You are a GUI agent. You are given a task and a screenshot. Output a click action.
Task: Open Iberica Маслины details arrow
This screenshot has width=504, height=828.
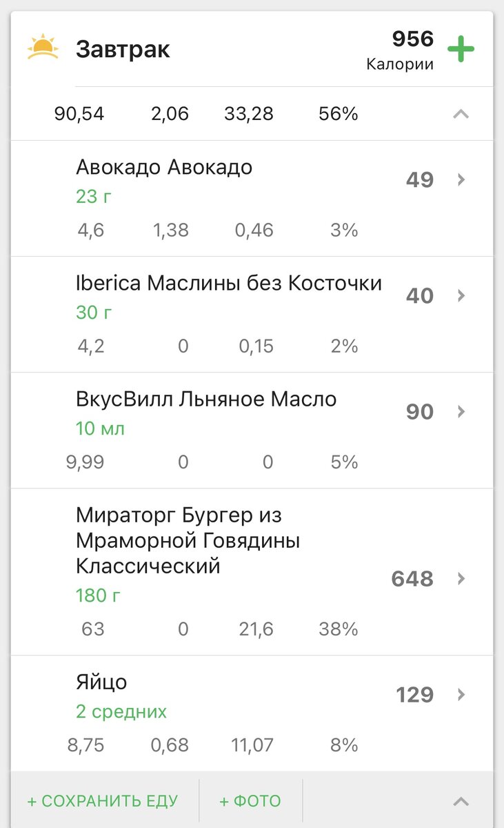[x=461, y=296]
